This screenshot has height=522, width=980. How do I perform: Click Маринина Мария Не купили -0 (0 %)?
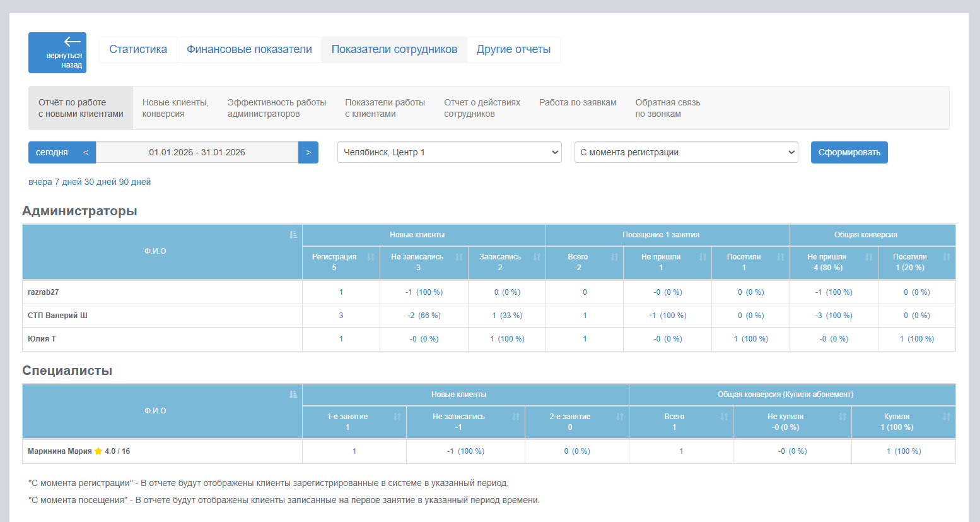[792, 451]
